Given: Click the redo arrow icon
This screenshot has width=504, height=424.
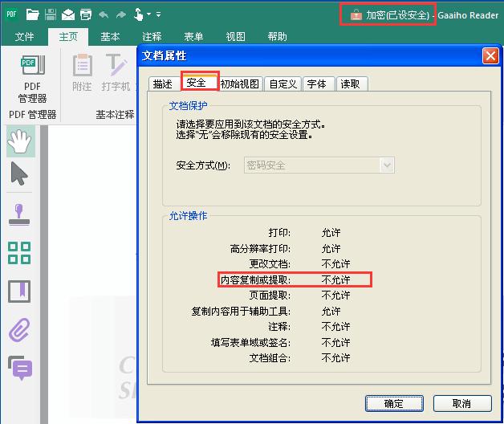Looking at the screenshot, I should click(x=121, y=14).
